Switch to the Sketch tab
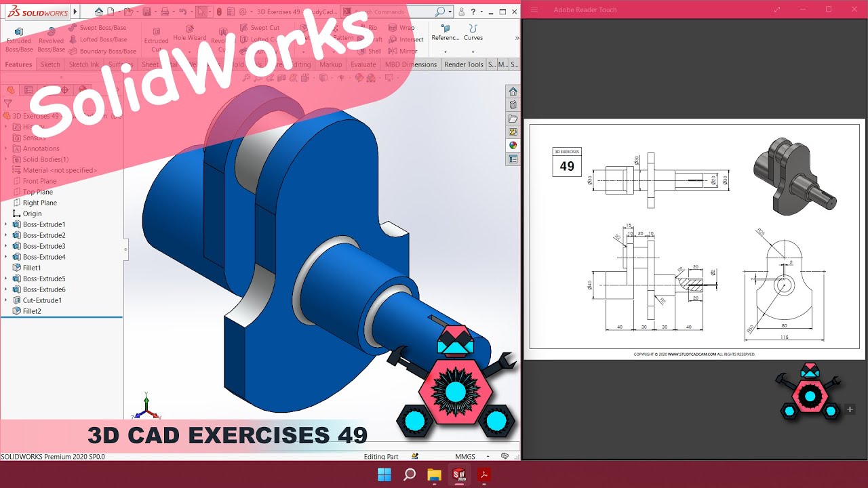The image size is (868, 488). tap(50, 64)
